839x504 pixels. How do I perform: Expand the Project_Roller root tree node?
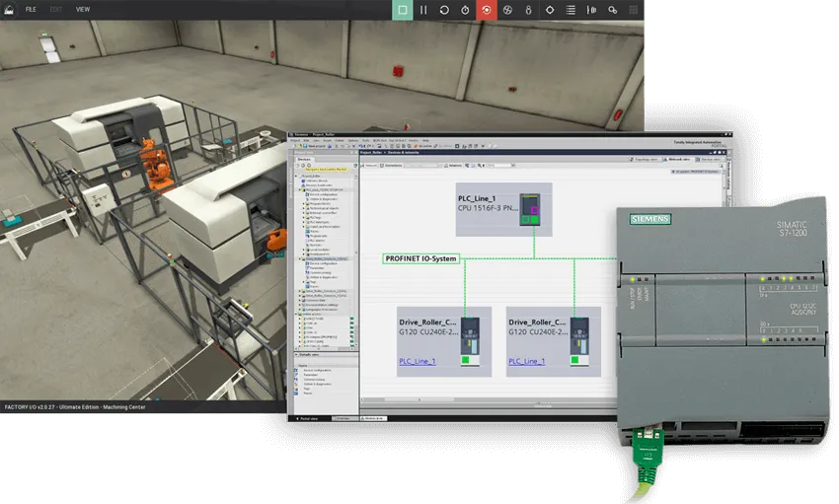296,176
